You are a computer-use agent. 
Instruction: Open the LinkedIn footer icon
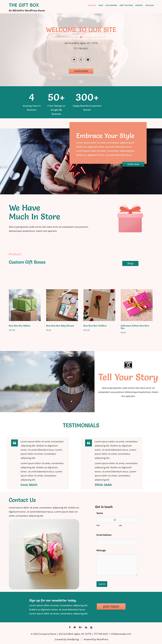(86, 627)
